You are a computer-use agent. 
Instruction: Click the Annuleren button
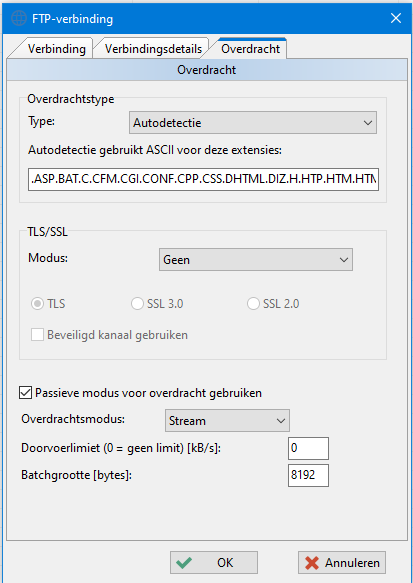[342, 563]
